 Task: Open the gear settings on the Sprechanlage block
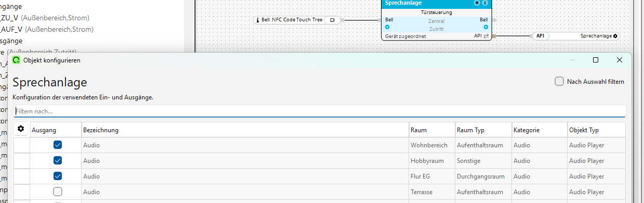pos(477,3)
